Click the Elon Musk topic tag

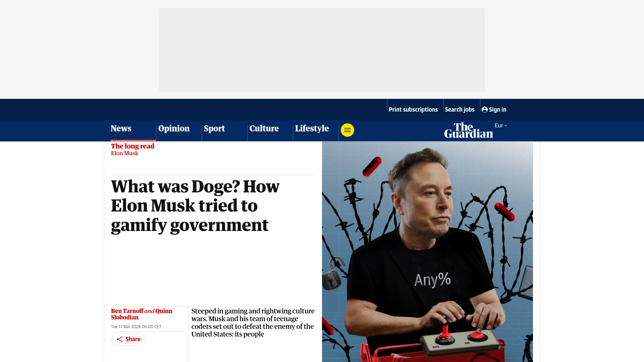pyautogui.click(x=124, y=153)
